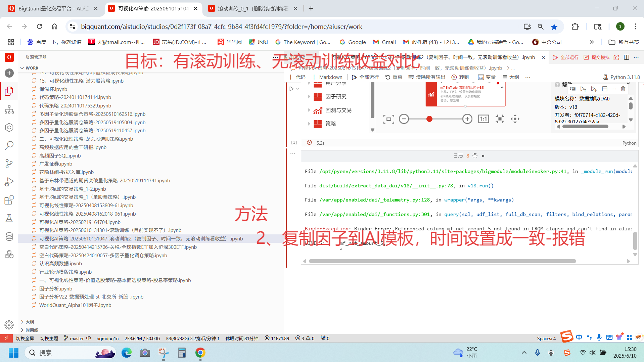Image resolution: width=644 pixels, height=362 pixels.
Task: Click the zoom-in plus icon on the canvas
Action: pos(467,119)
